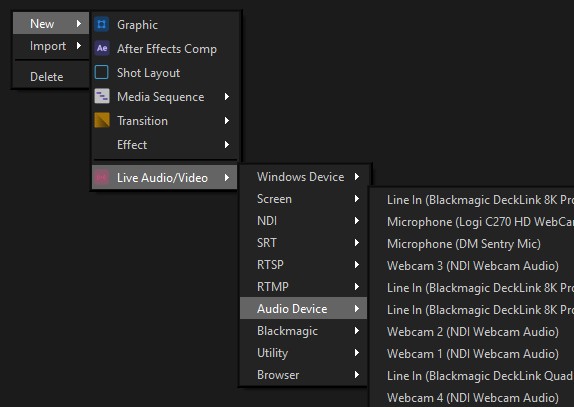Expand the Live Audio/Video arrow
The image size is (574, 407).
tap(227, 178)
